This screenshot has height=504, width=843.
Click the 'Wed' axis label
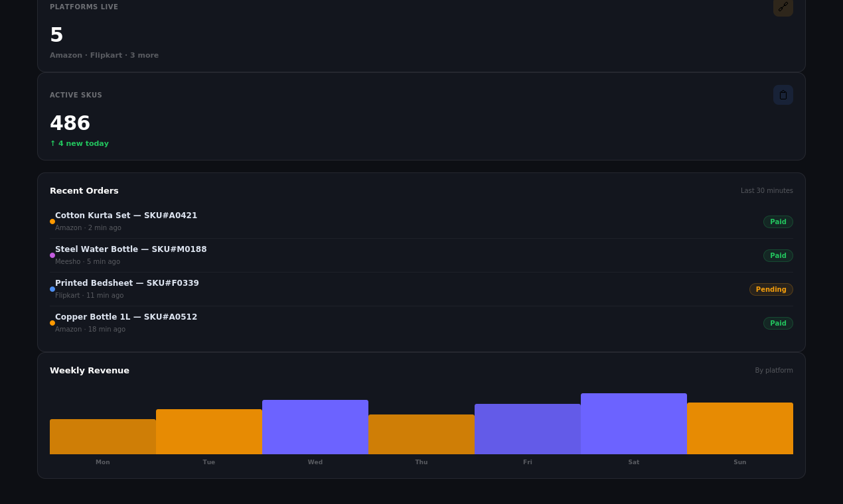tap(315, 462)
